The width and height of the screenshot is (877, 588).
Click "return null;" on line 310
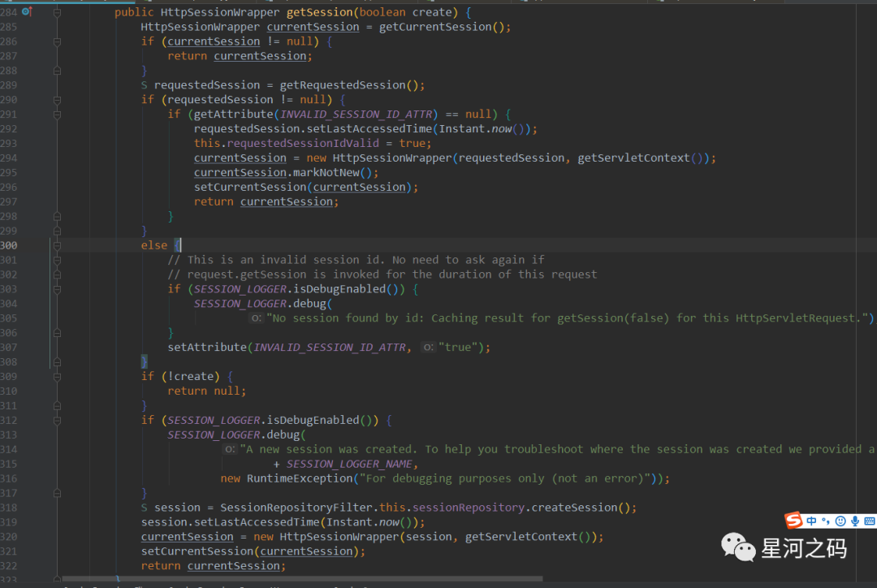click(x=207, y=391)
